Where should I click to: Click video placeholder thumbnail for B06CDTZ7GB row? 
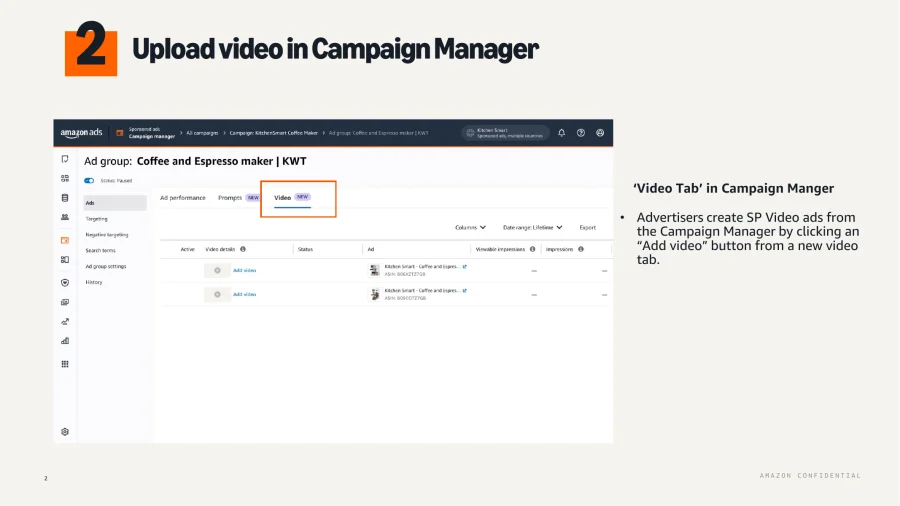tap(217, 294)
